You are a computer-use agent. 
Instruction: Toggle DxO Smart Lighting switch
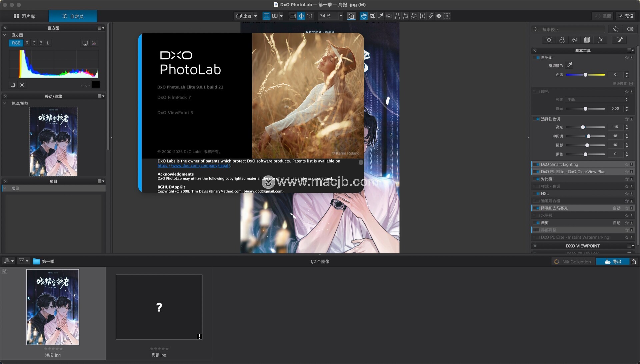536,165
